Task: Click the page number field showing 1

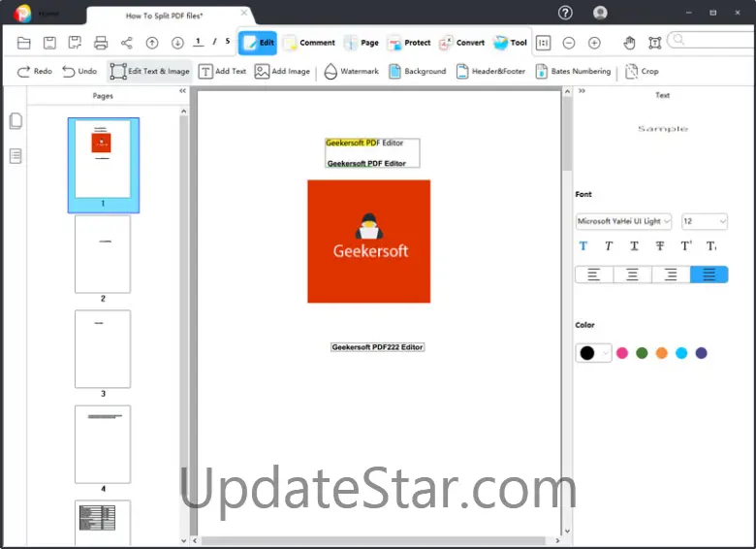Action: (x=198, y=42)
